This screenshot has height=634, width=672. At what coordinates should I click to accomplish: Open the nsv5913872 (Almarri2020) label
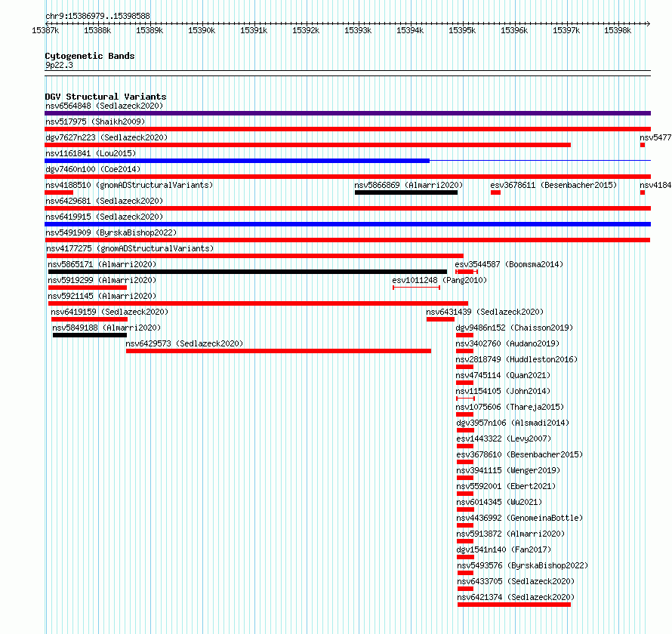[x=511, y=534]
